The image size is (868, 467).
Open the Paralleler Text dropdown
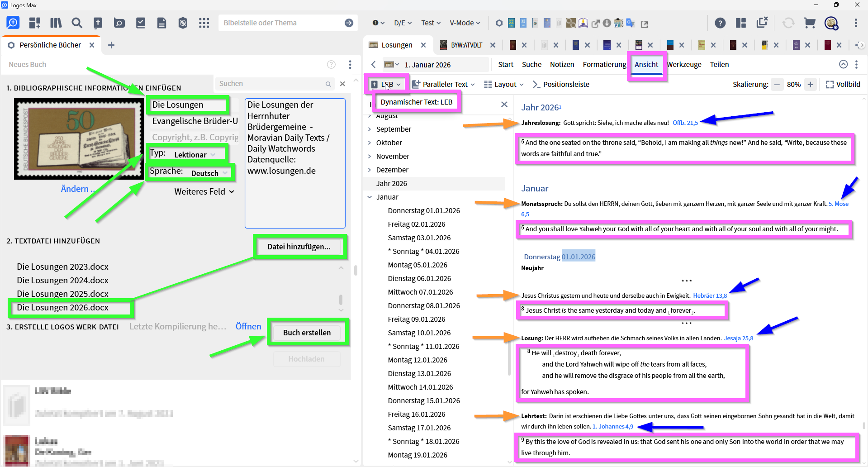[443, 84]
